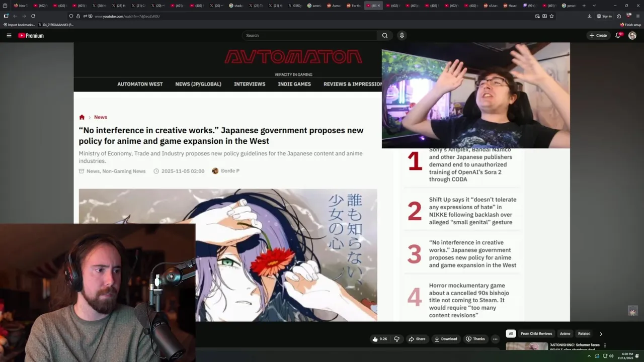The width and height of the screenshot is (644, 362).
Task: Click the video player area
Action: pos(321,182)
